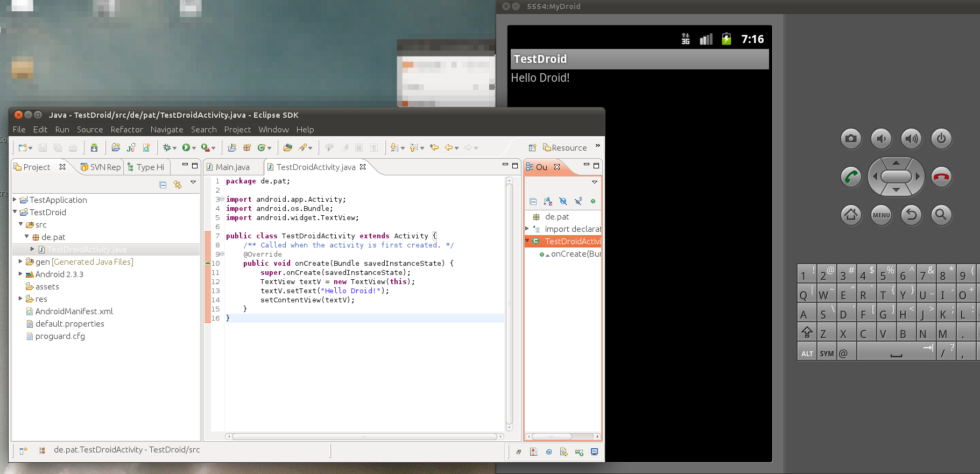Viewport: 980px width, 474px height.
Task: Expand the Android 2.3.3 library node
Action: click(21, 274)
